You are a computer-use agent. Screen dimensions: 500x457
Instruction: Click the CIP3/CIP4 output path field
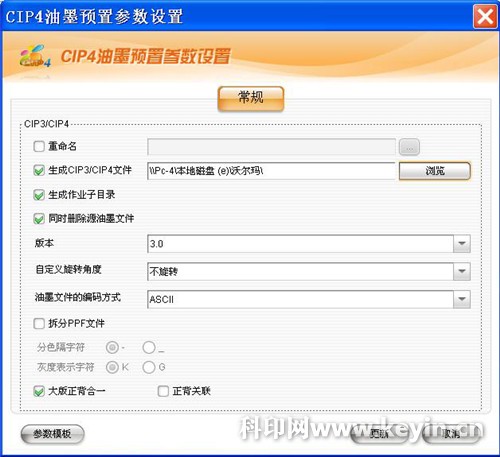(x=271, y=171)
